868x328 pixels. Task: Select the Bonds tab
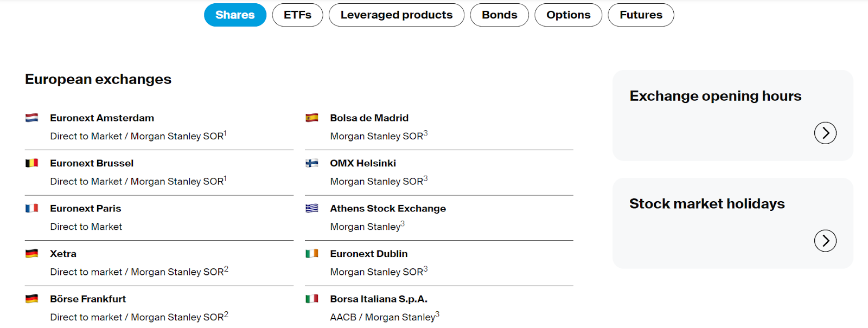click(500, 15)
